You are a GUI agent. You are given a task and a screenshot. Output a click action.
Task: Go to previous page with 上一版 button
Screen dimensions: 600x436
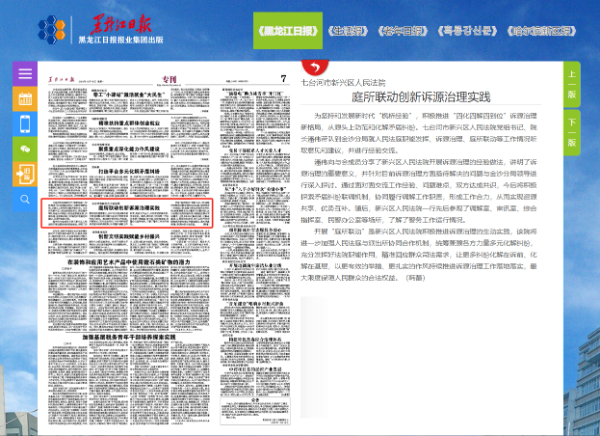click(571, 84)
